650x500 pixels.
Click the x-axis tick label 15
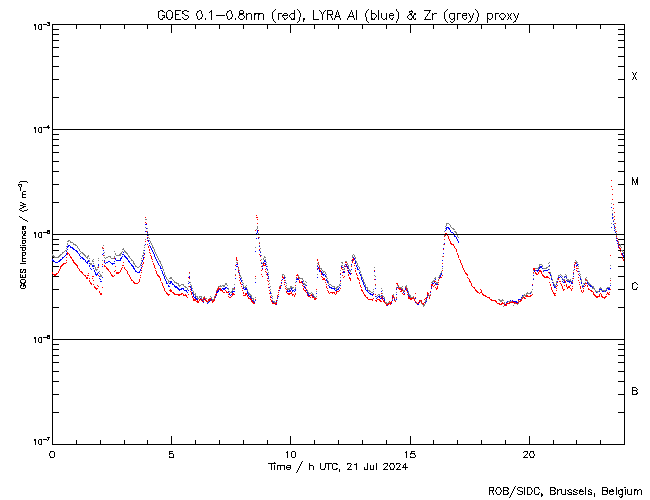pyautogui.click(x=409, y=454)
